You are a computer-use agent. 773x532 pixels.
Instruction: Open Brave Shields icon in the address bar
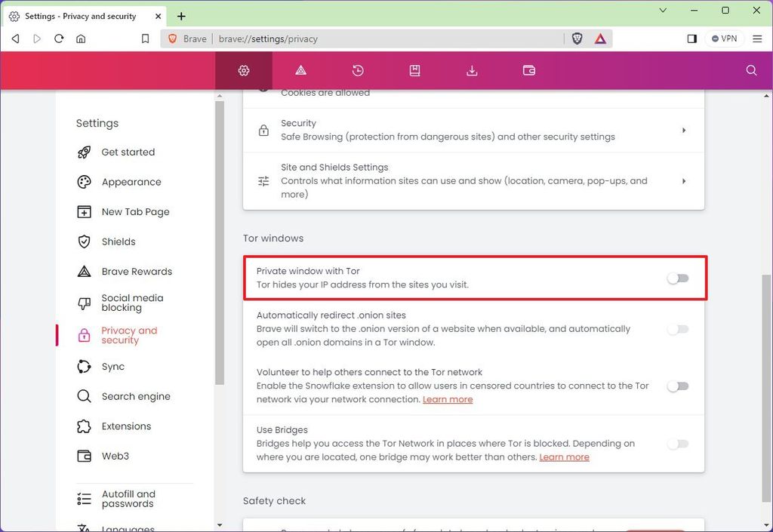tap(577, 38)
